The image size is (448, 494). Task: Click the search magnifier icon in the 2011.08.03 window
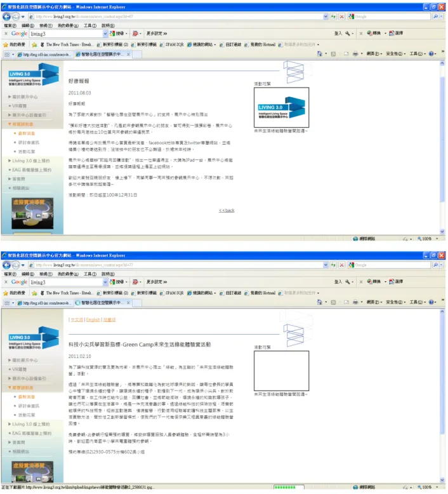coord(435,17)
